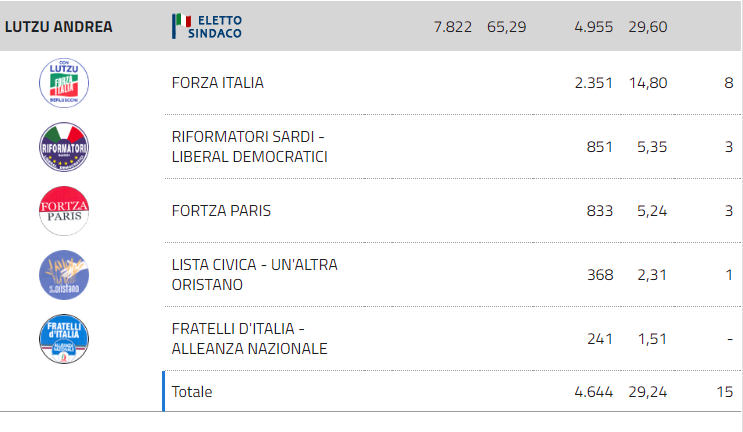The height and width of the screenshot is (432, 743).
Task: Click total list votes 4.644
Action: tap(593, 392)
